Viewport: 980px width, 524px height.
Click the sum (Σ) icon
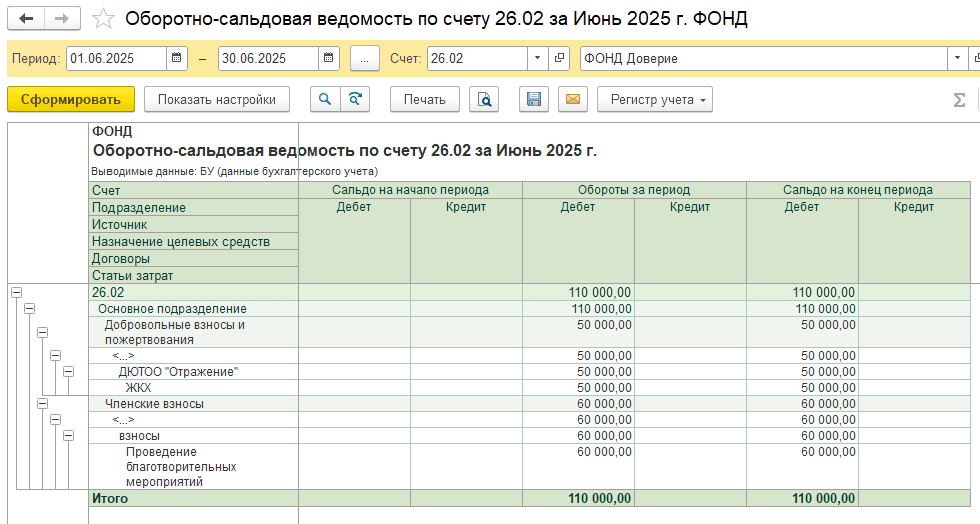(959, 99)
